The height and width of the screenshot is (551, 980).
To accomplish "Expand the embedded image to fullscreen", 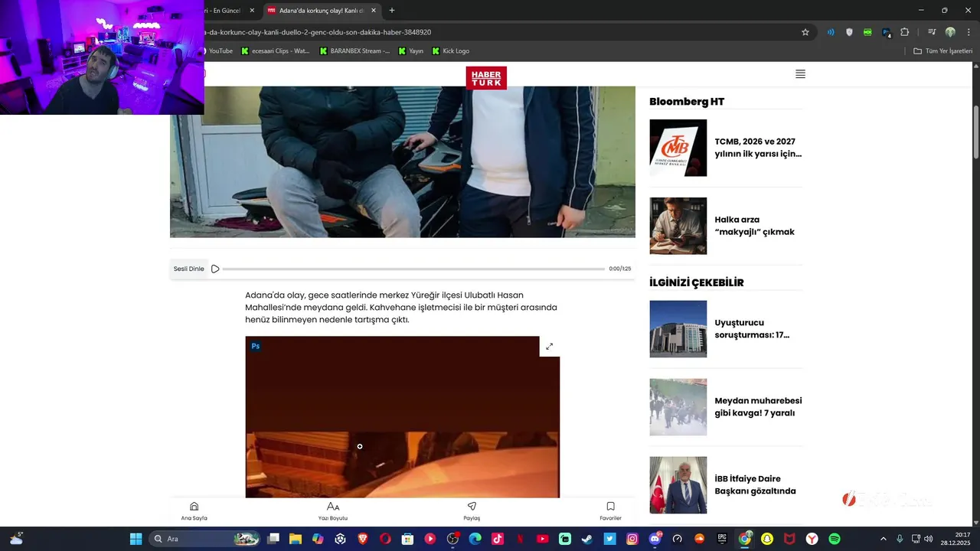I will click(x=549, y=347).
